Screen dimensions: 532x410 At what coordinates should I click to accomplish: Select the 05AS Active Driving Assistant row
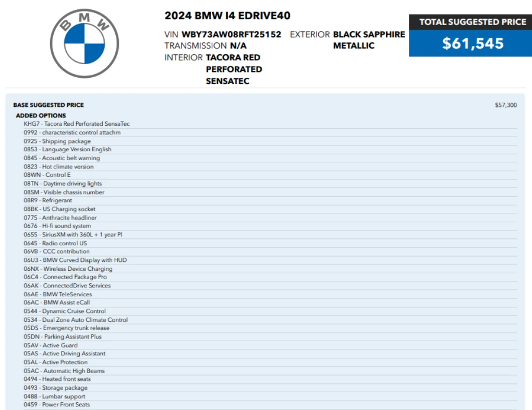pyautogui.click(x=270, y=354)
